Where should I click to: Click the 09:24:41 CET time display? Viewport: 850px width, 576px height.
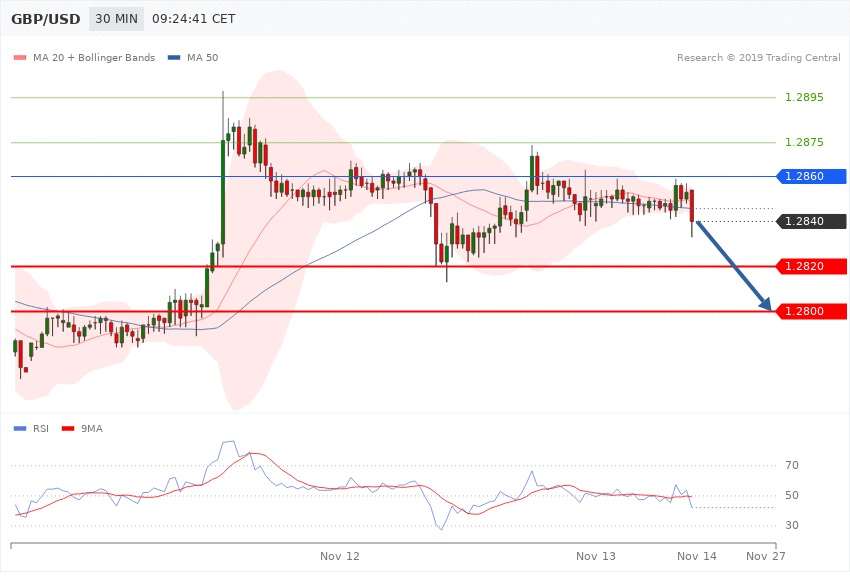[194, 19]
